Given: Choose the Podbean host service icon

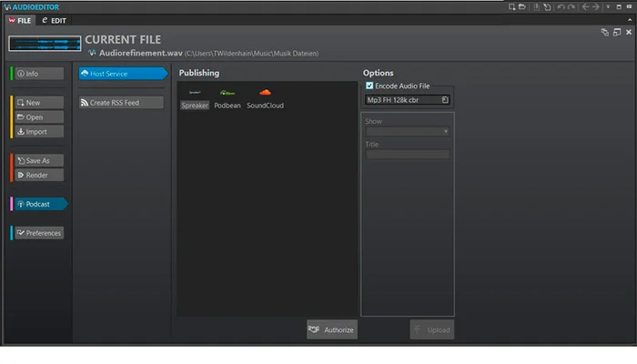Looking at the screenshot, I should (x=227, y=93).
